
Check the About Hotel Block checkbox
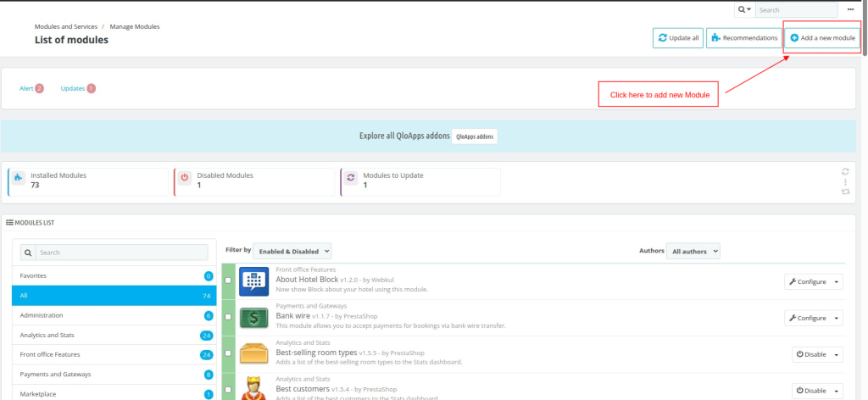(x=228, y=281)
